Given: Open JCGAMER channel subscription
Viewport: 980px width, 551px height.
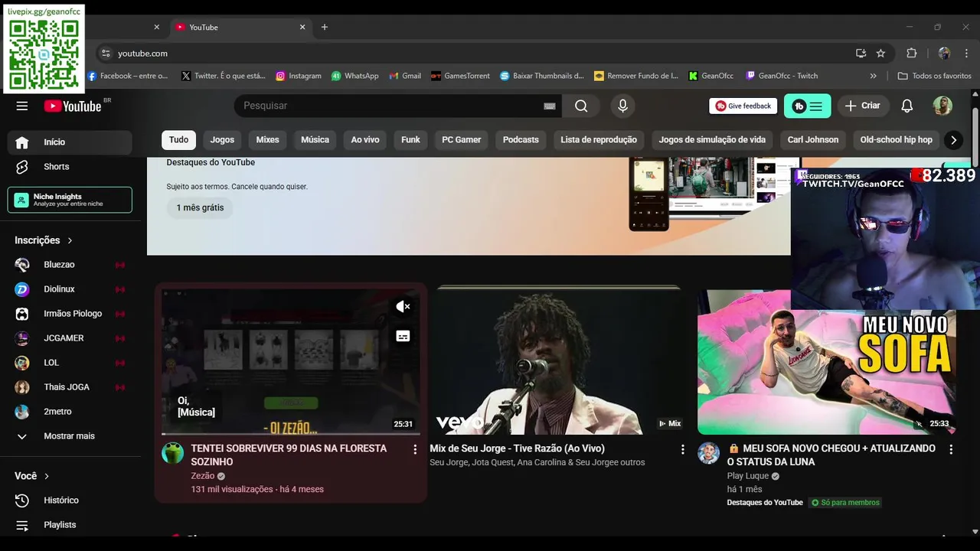Looking at the screenshot, I should pos(70,338).
